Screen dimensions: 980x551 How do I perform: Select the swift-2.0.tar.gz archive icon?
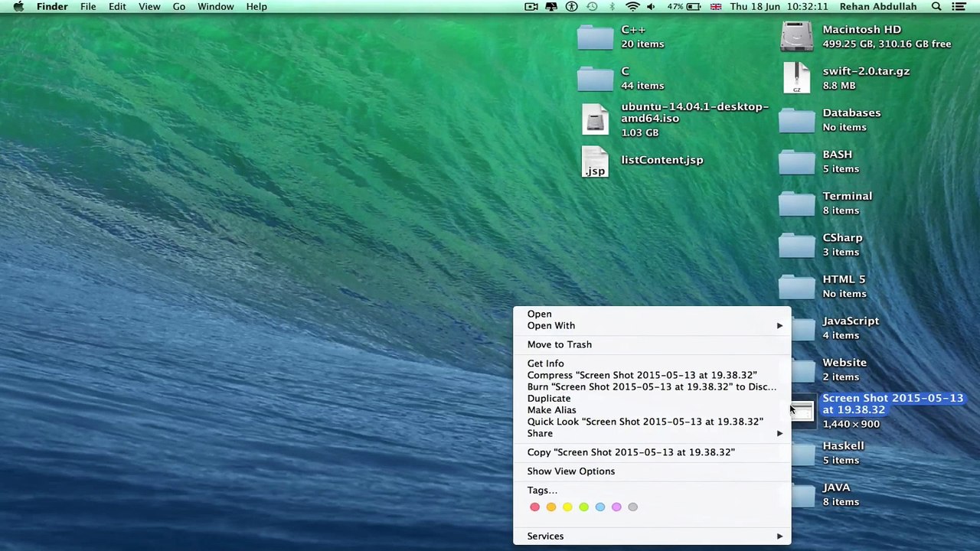pos(796,78)
